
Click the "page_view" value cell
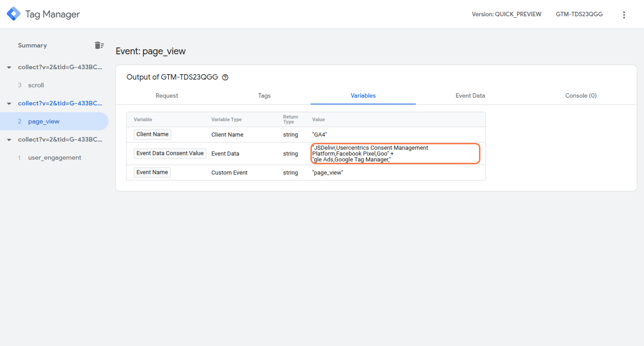[x=328, y=173]
